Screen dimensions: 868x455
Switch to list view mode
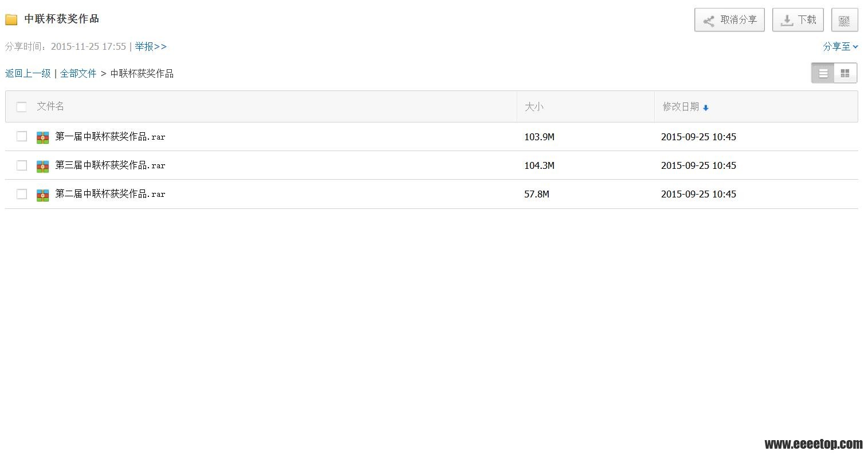[x=823, y=73]
